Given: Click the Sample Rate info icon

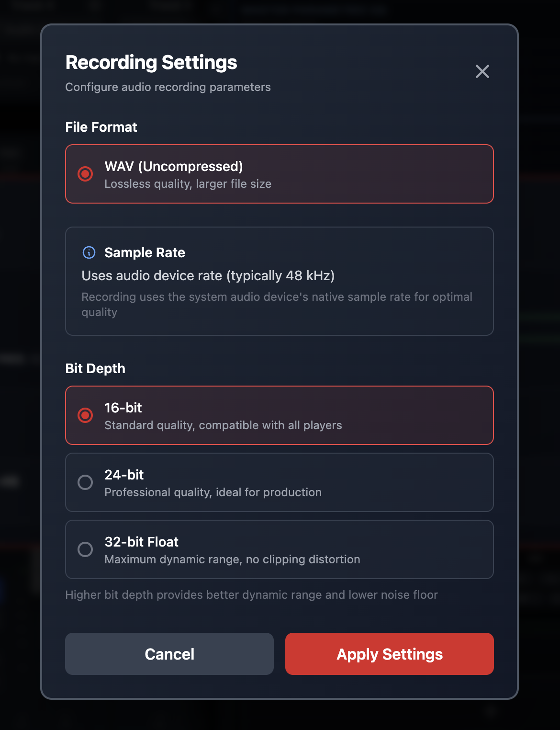Looking at the screenshot, I should tap(89, 252).
